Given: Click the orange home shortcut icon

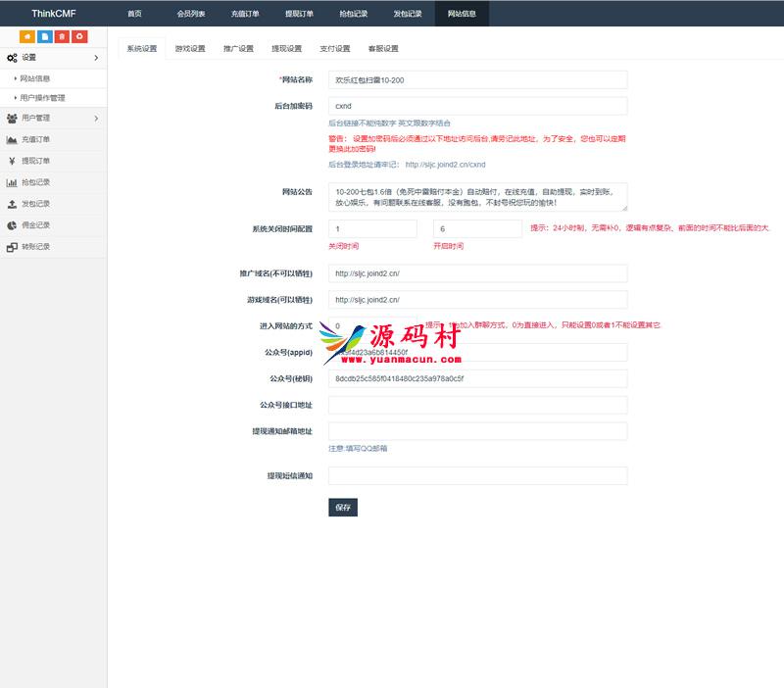Looking at the screenshot, I should (x=26, y=36).
